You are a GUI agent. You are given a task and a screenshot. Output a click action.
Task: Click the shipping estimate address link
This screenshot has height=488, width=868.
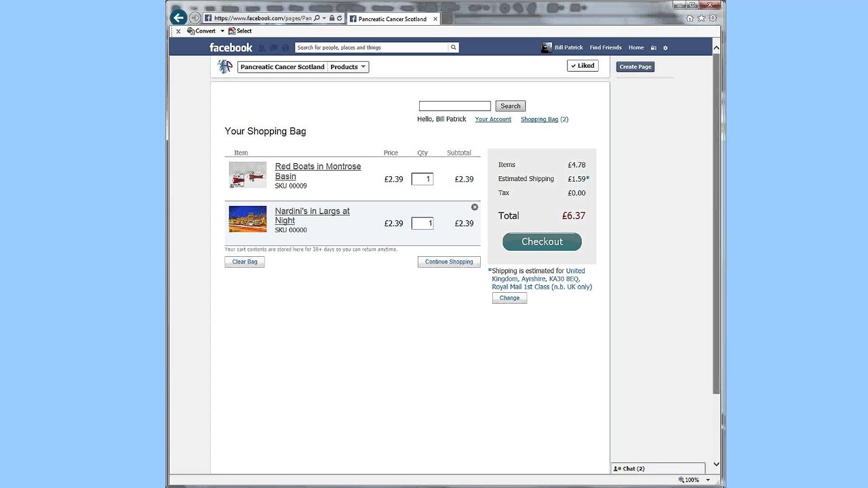click(x=542, y=279)
